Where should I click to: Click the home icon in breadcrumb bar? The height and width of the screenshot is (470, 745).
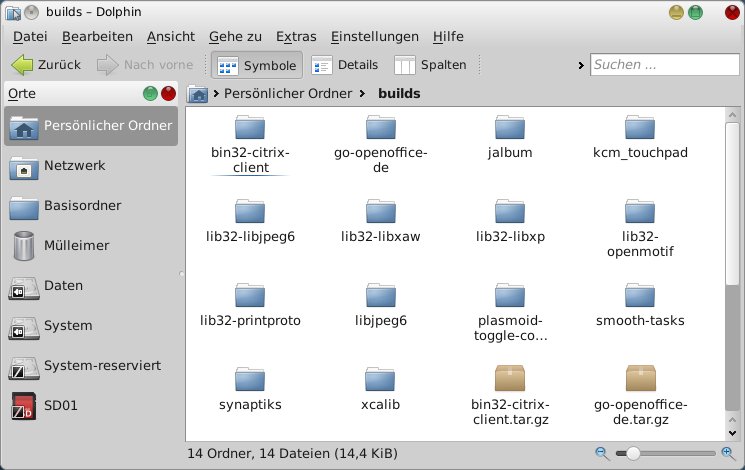(x=197, y=94)
